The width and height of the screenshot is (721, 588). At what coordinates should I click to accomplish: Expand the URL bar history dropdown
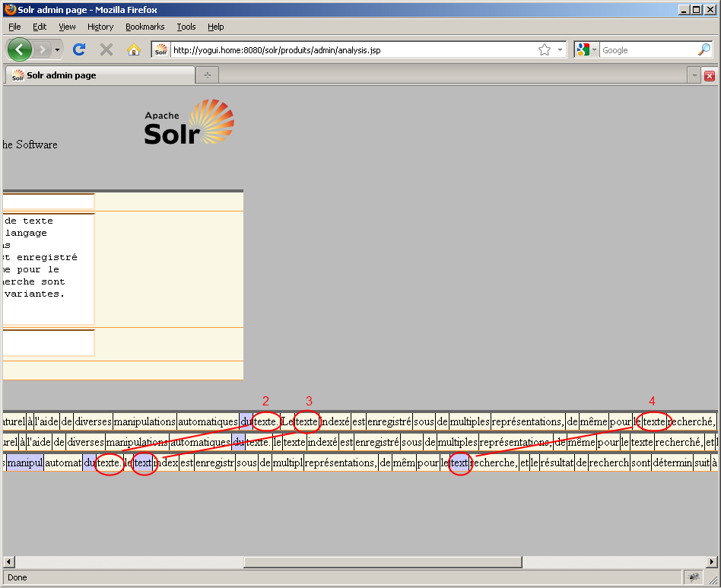click(x=561, y=49)
